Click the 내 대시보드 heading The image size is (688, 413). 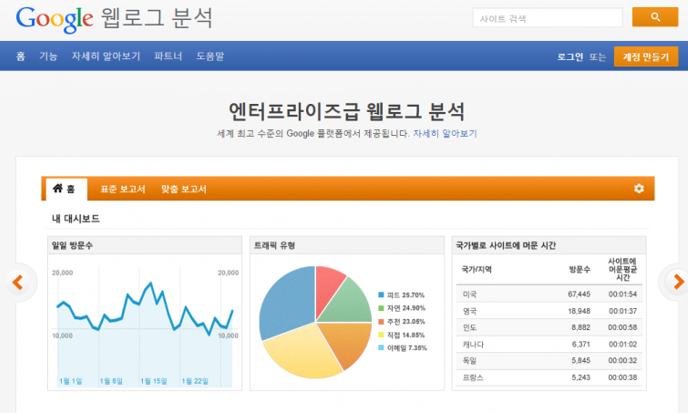coord(76,219)
